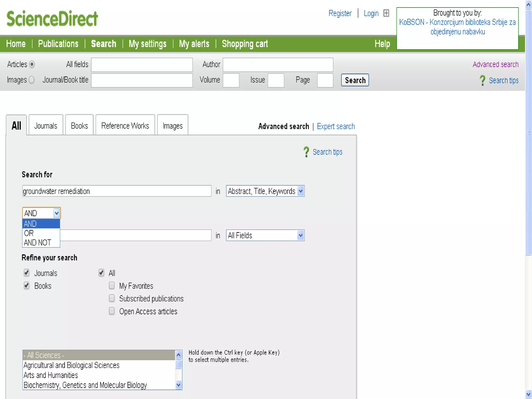
Task: Click the groundwater remediation search field
Action: [117, 191]
